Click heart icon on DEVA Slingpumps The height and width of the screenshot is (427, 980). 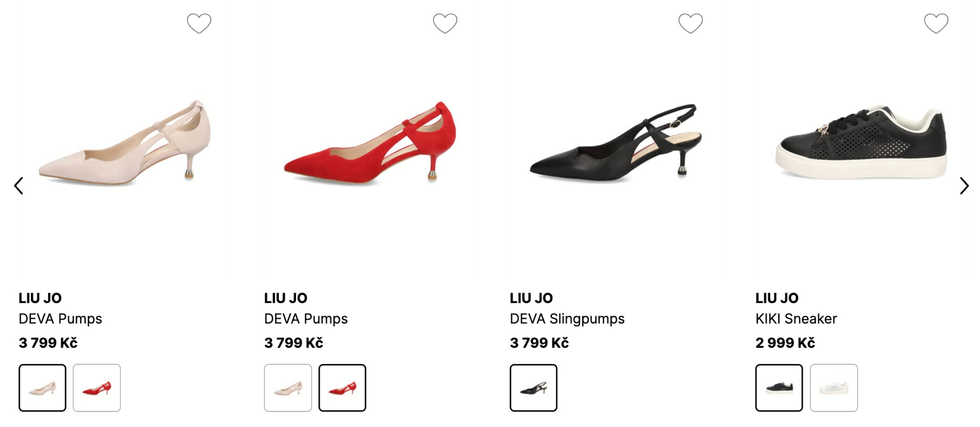[x=690, y=23]
